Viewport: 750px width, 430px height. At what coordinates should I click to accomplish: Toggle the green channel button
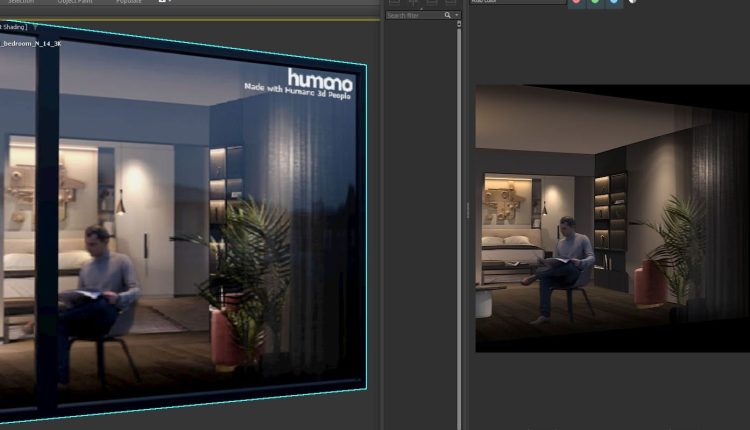[596, 3]
